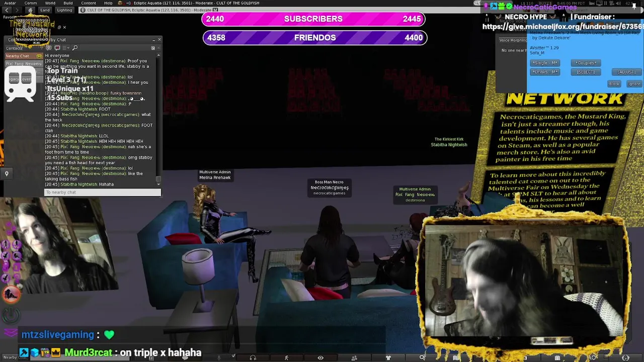Click the [ADJUST] button in AVsitter dialog

click(x=626, y=72)
